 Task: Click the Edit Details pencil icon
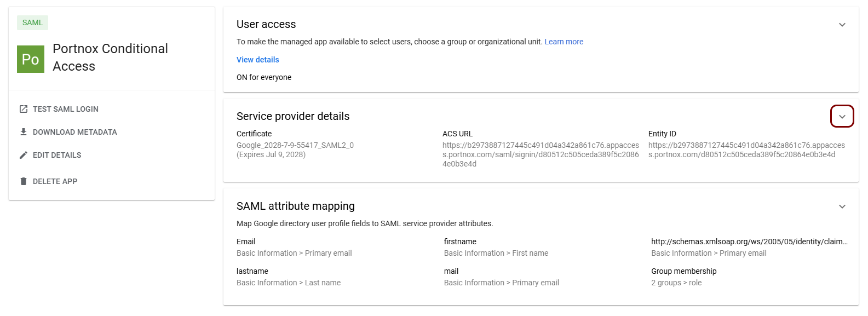coord(24,155)
